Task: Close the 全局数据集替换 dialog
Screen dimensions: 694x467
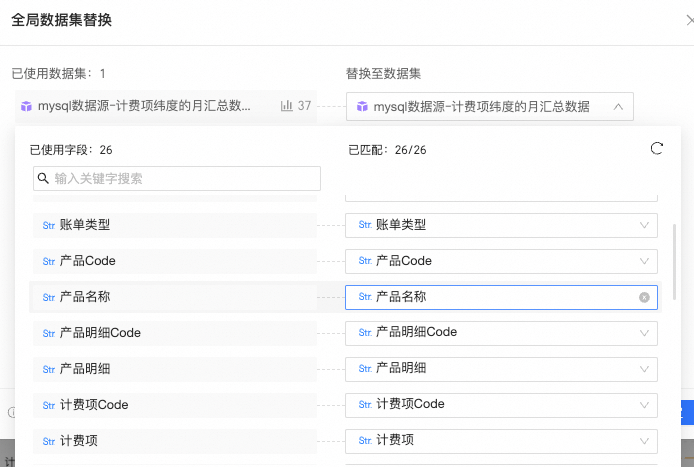Action: coord(690,20)
